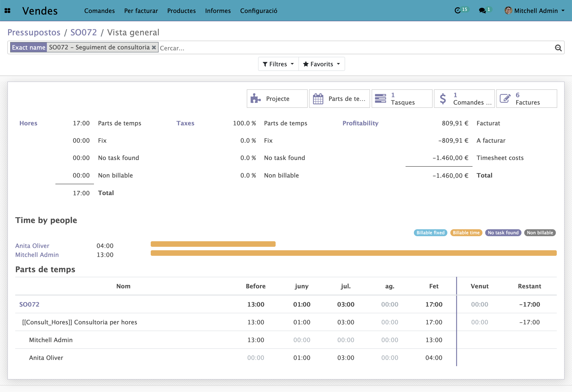Open the Productes menu
572x392 pixels.
click(181, 11)
